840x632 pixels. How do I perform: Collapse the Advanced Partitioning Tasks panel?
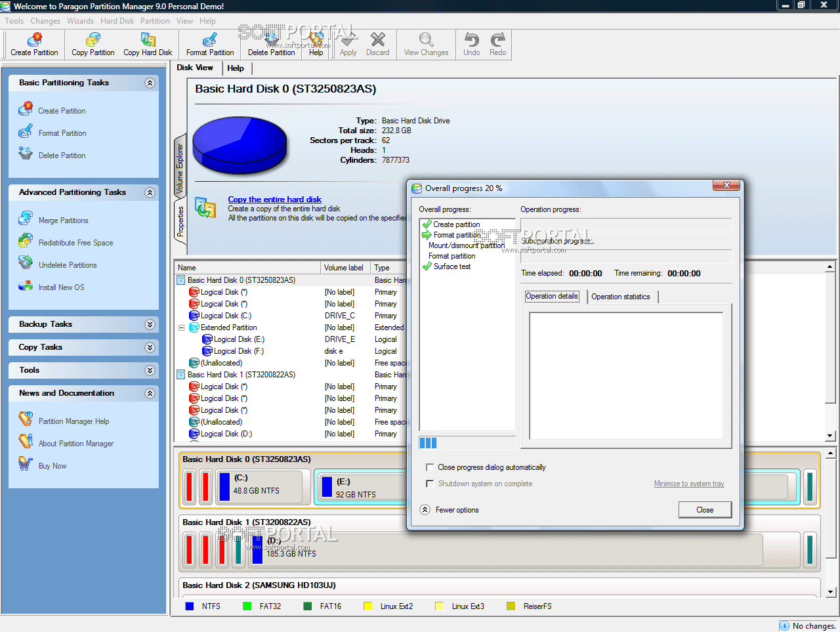click(150, 192)
